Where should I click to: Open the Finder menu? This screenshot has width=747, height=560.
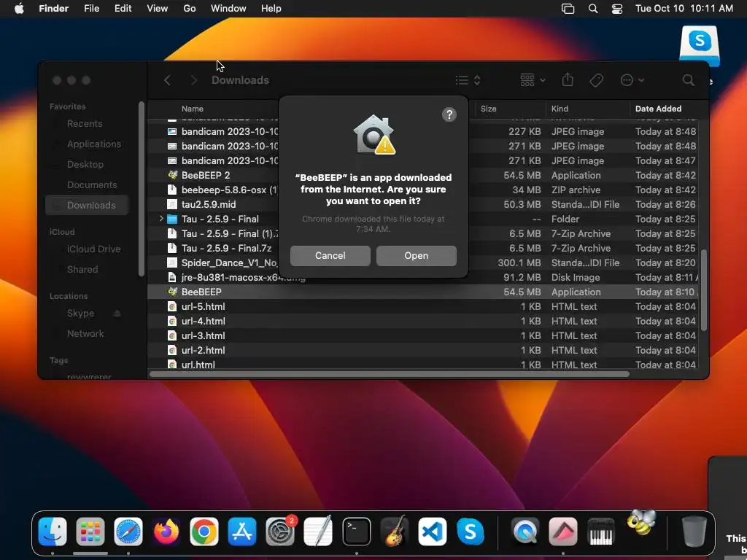[x=54, y=9]
